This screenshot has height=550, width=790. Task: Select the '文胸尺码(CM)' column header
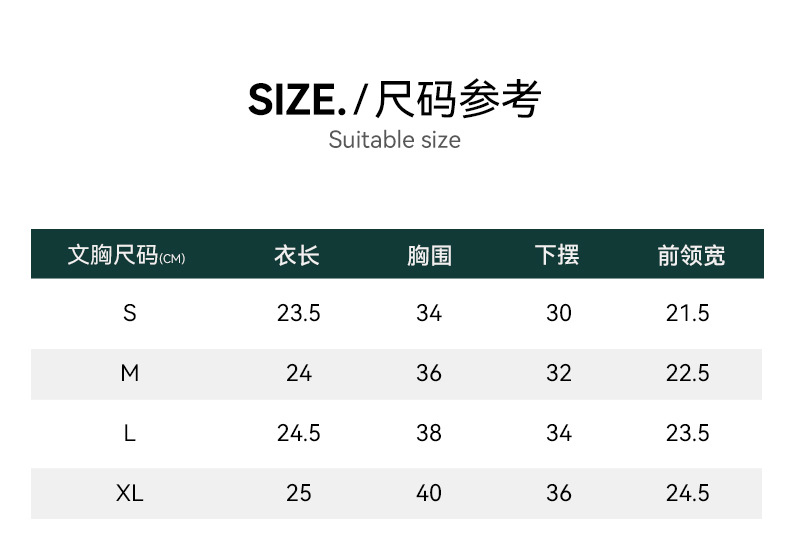[126, 255]
